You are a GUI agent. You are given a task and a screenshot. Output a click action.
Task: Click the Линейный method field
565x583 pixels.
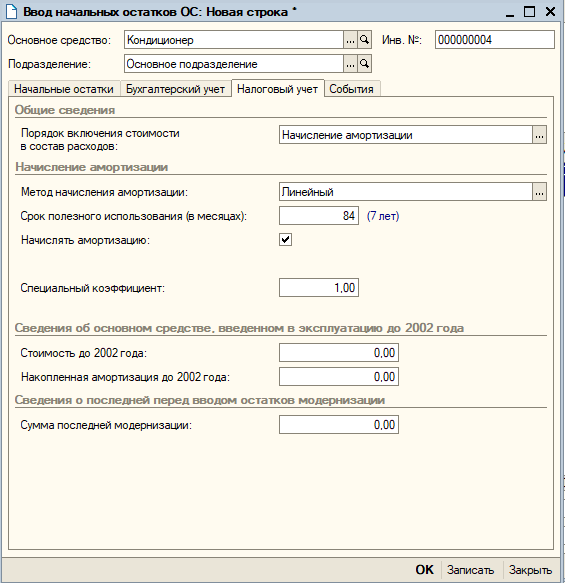tap(406, 192)
